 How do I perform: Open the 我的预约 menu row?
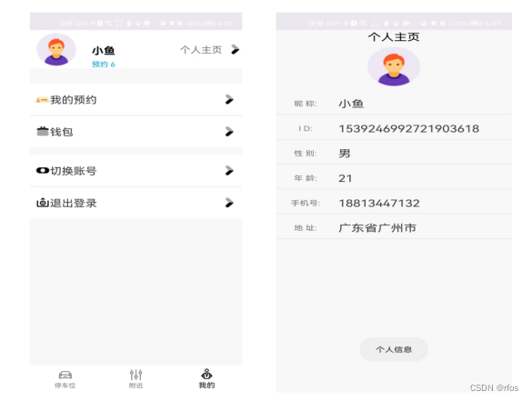tap(136, 100)
